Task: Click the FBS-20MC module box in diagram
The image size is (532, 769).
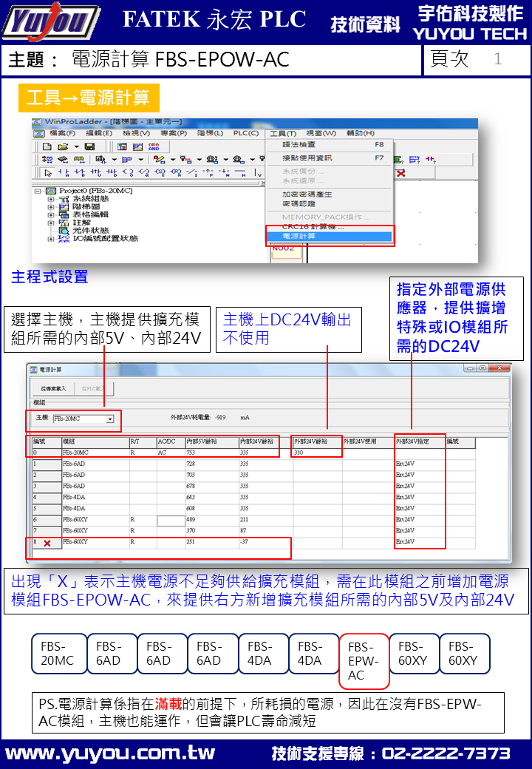Action: (x=59, y=654)
